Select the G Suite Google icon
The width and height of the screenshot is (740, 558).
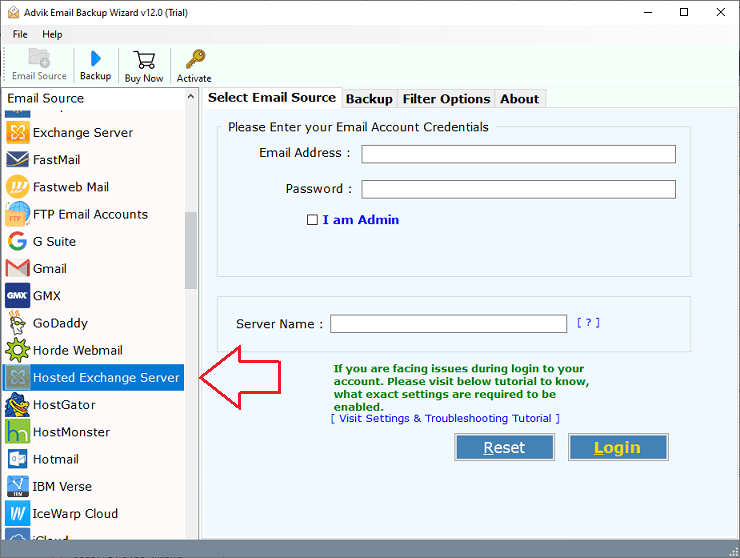[18, 241]
